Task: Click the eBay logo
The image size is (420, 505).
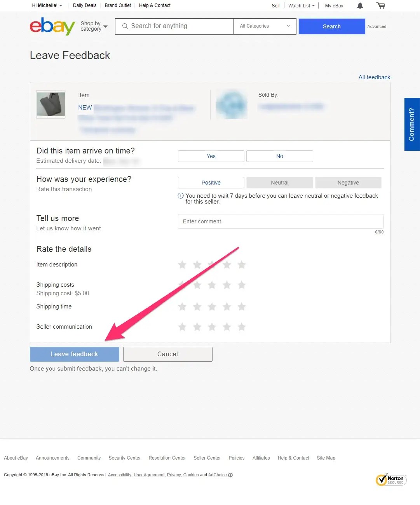Action: point(52,26)
